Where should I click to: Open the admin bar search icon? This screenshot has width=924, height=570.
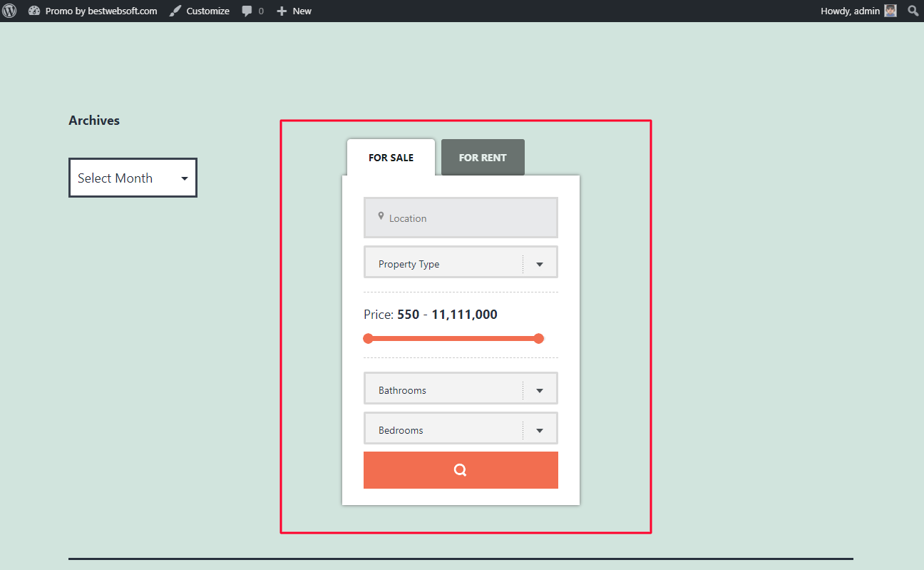pos(913,11)
